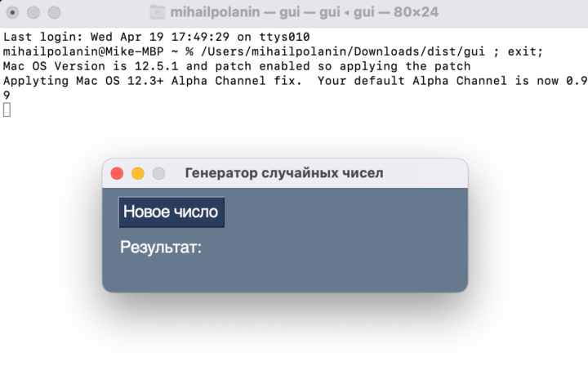This screenshot has width=588, height=375.
Task: Click the Last login line in Terminal
Action: 156,37
